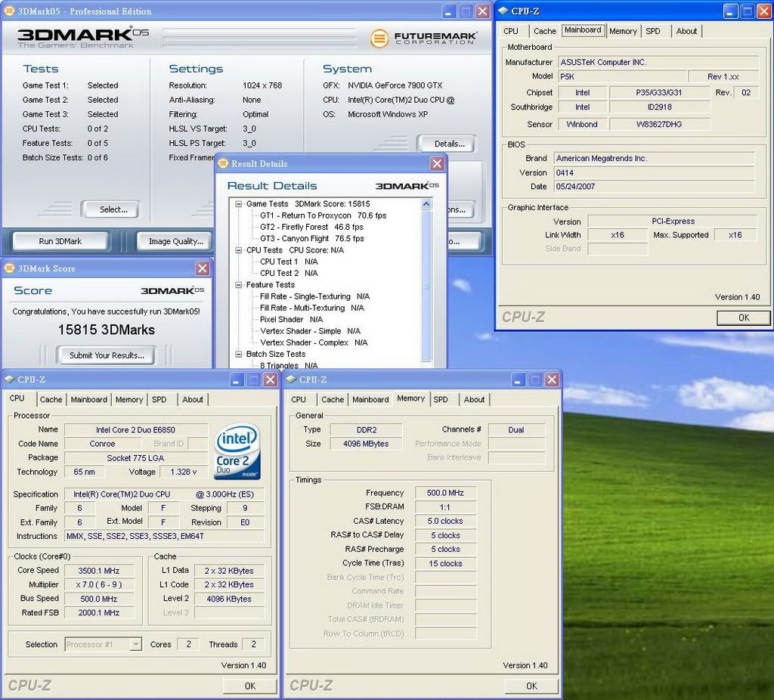Click OK in the CPU-Z Mainboard window
This screenshot has width=774, height=700.
point(744,317)
